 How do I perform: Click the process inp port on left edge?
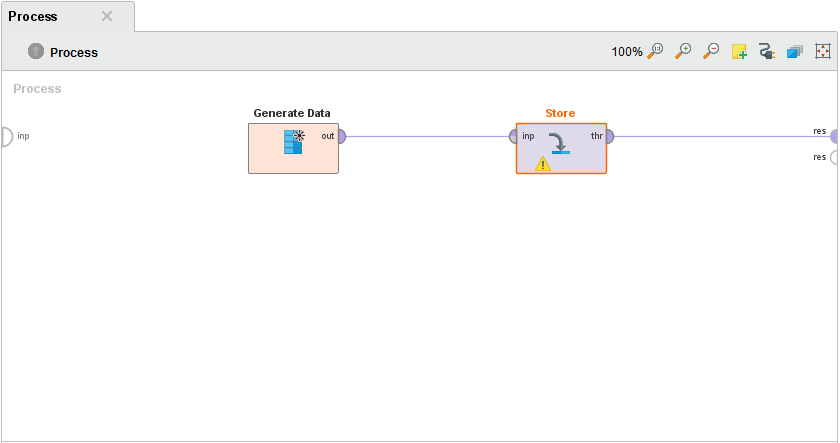(5, 136)
